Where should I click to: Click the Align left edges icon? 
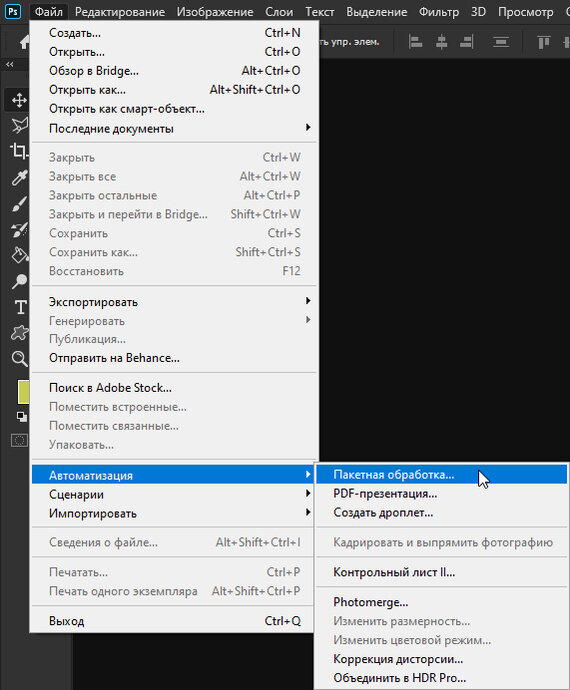(x=416, y=42)
